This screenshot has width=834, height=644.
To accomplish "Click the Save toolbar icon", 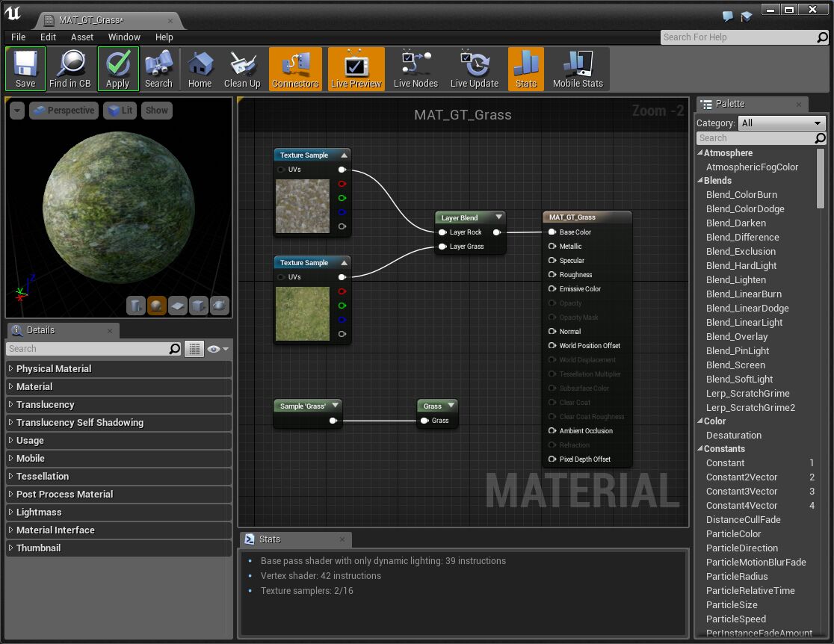I will (x=25, y=69).
